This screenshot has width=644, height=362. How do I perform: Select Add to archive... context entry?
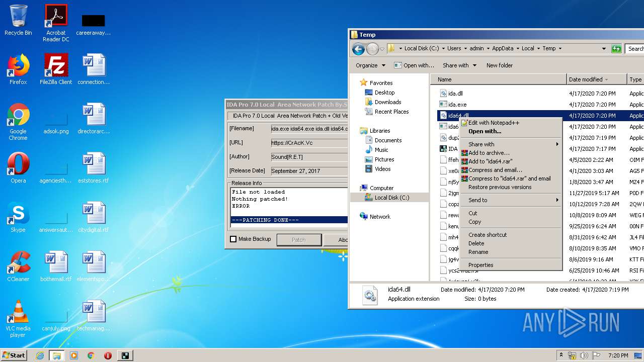pos(511,153)
